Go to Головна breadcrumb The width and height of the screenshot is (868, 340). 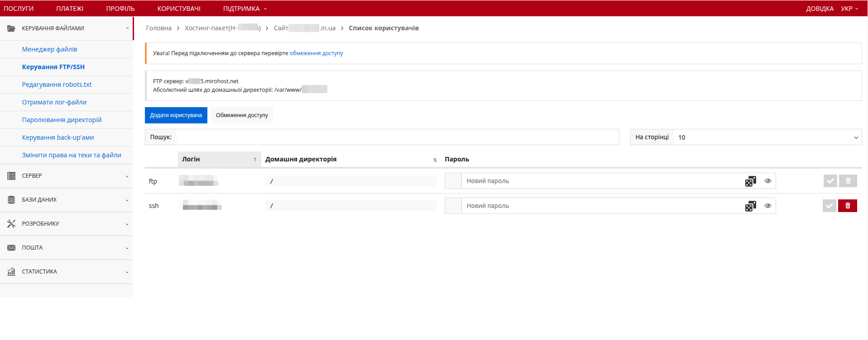coord(158,28)
